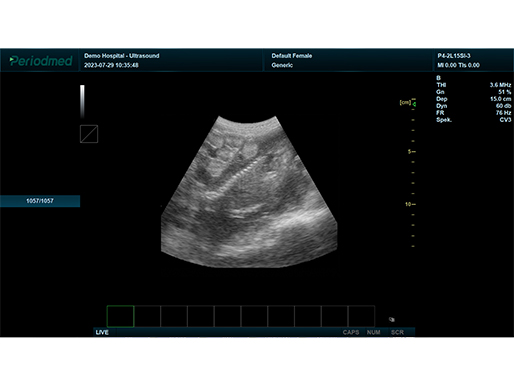Click the P4-2L15SI-3 probe label
This screenshot has width=514, height=386.
click(x=454, y=56)
